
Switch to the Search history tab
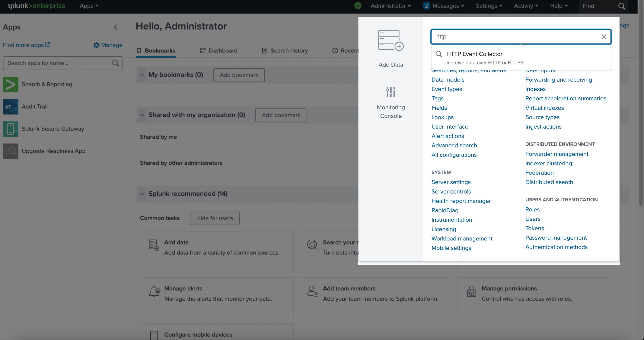(285, 51)
